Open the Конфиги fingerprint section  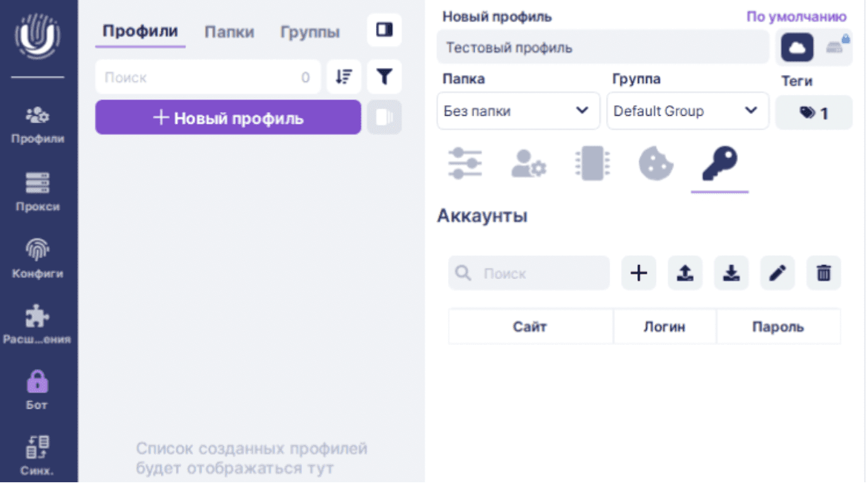click(38, 259)
